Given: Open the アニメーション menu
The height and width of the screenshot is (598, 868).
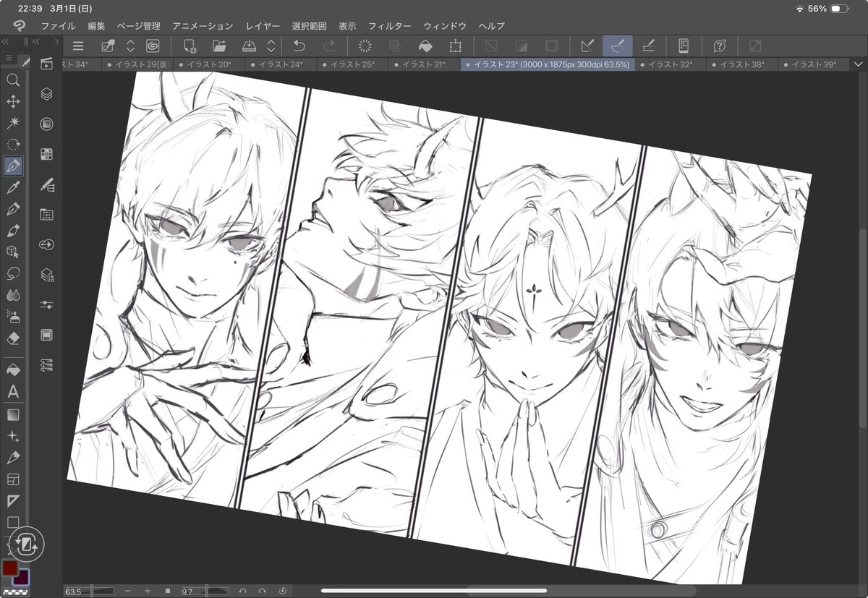Looking at the screenshot, I should coord(203,26).
